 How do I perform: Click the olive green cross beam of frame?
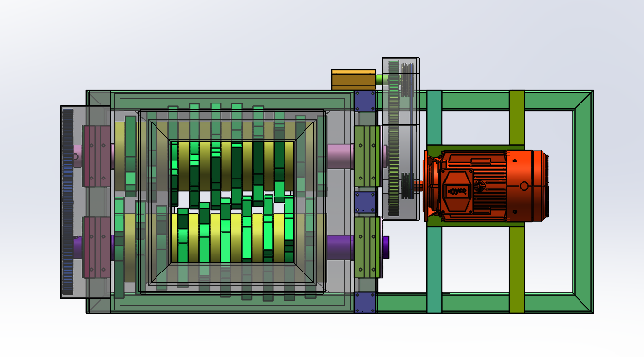click(517, 201)
